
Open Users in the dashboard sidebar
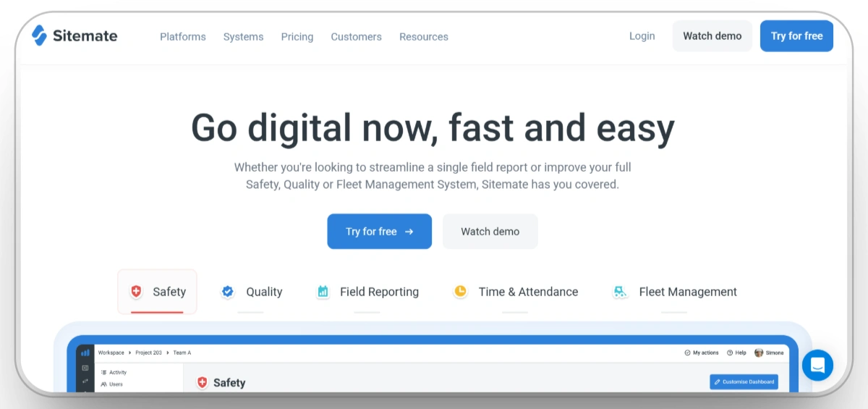coord(111,384)
